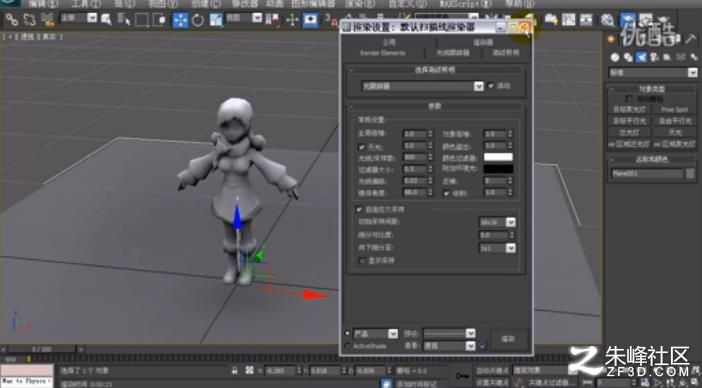702x388 pixels.
Task: Choose the Rectangular Selection Region icon
Action: point(141,20)
